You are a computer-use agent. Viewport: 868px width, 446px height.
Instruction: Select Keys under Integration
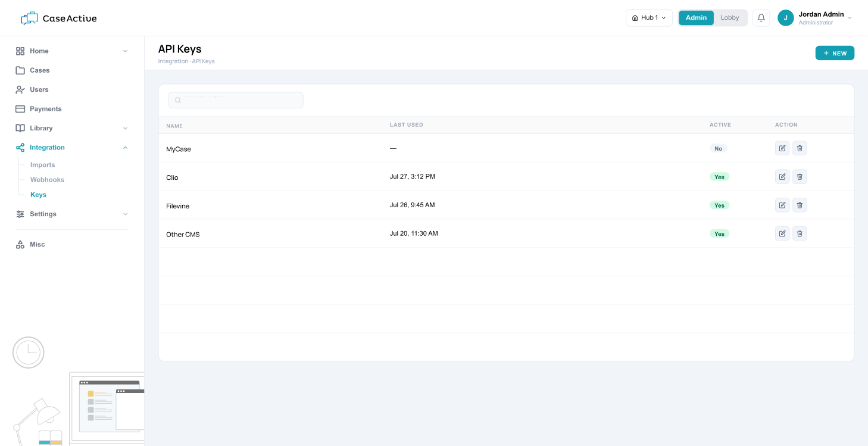point(38,195)
